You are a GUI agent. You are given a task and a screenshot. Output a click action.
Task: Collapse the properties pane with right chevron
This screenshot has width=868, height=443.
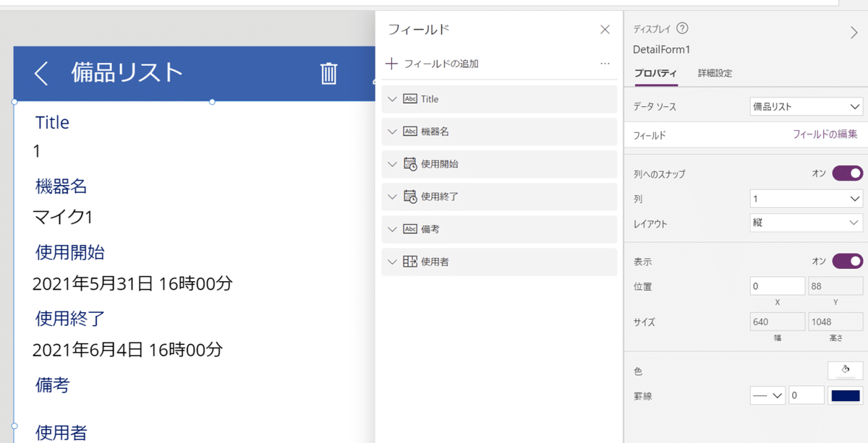[854, 31]
